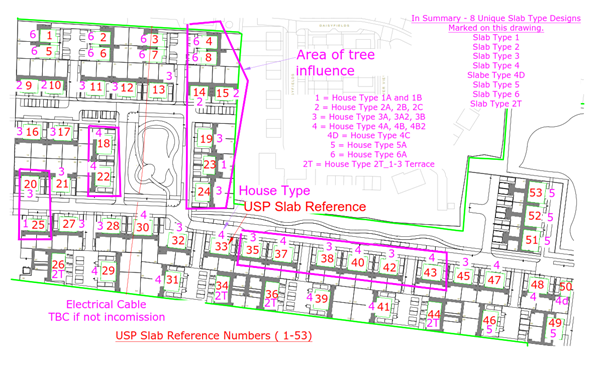Image resolution: width=602 pixels, height=365 pixels.
Task: Select 'Slab Type 2T' in summary list
Action: (x=496, y=104)
